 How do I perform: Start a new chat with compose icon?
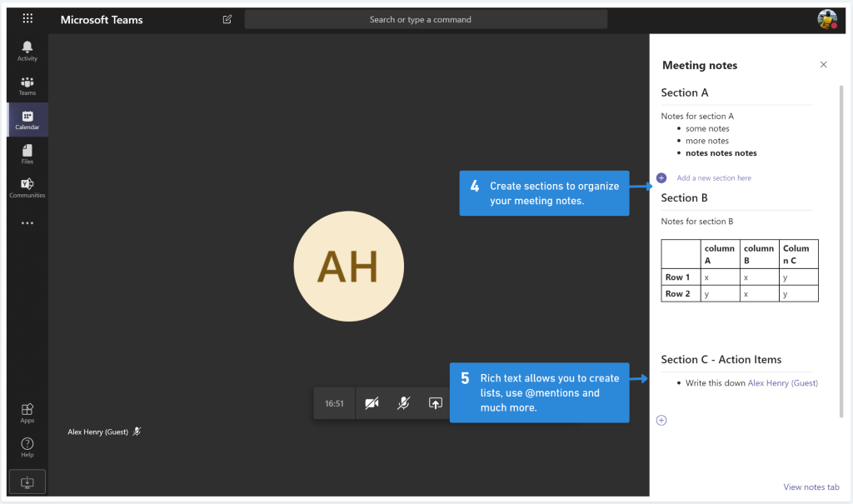[227, 19]
